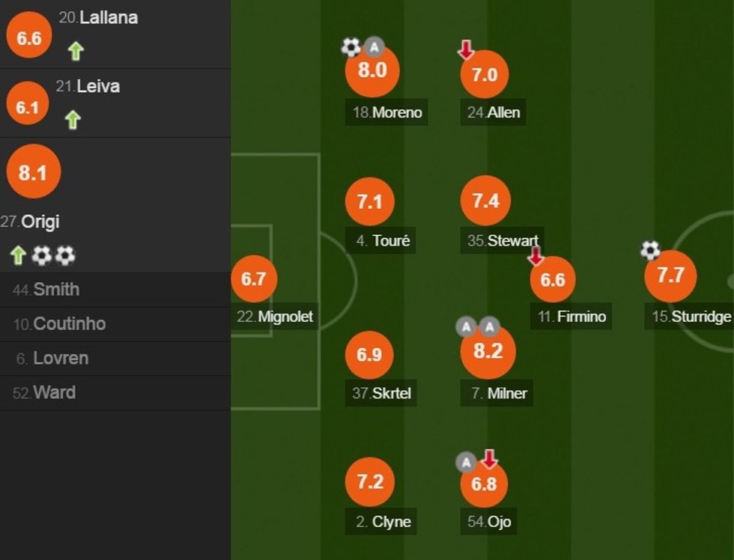The height and width of the screenshot is (560, 734).
Task: Click Mignolet's 6.7 rating circle
Action: [254, 279]
